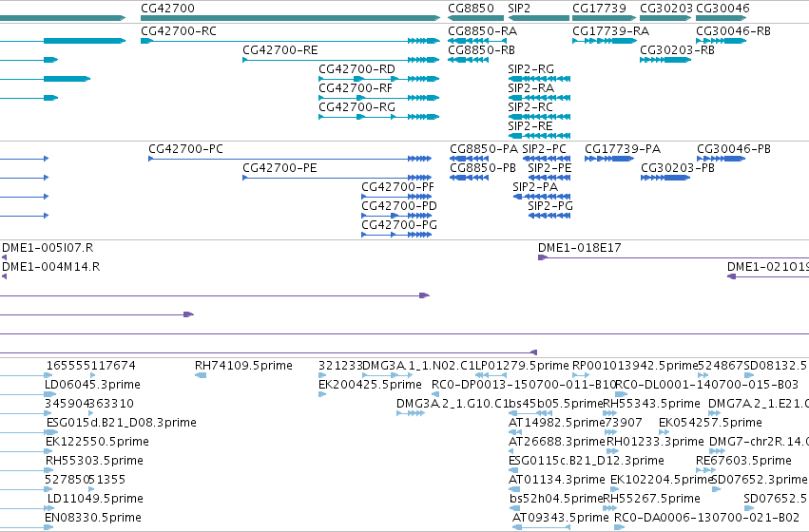Click protein CG42700-PD

pyautogui.click(x=399, y=207)
